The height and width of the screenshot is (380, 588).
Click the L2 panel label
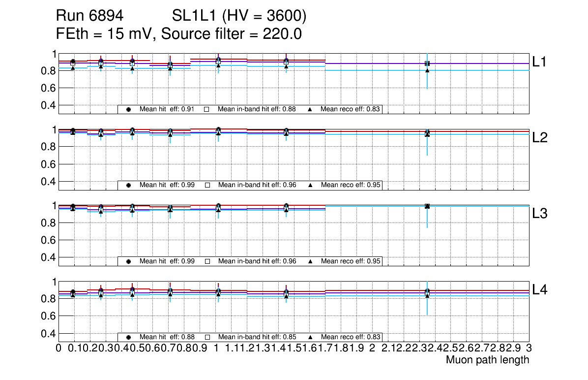point(539,138)
